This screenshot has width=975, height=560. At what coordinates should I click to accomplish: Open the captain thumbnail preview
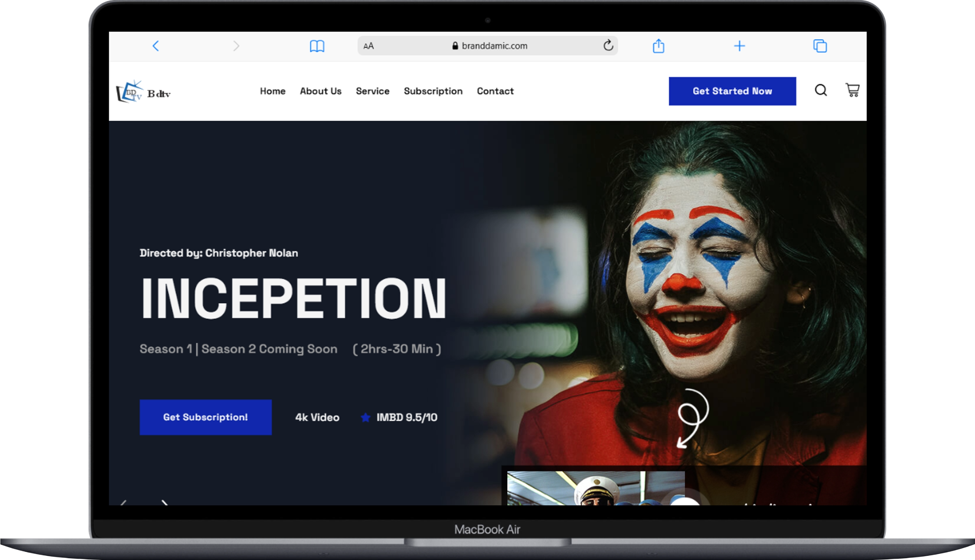[x=596, y=488]
